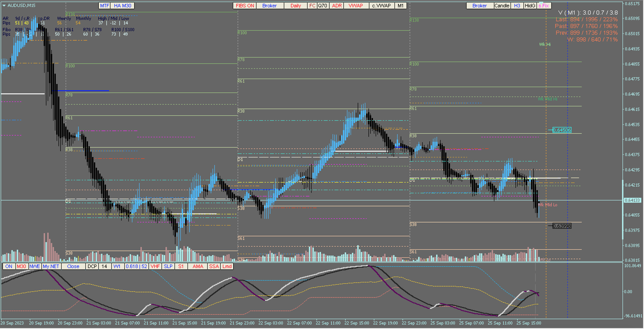644x329 pixels.
Task: Toggle the FIBS ON button
Action: point(245,6)
